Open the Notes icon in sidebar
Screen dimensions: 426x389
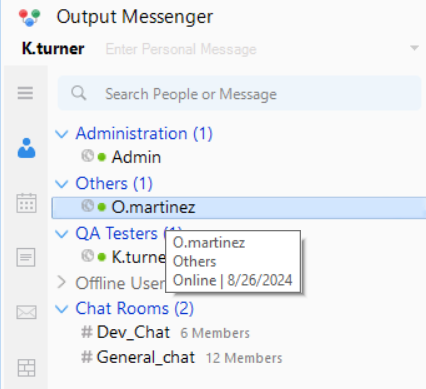pos(26,257)
